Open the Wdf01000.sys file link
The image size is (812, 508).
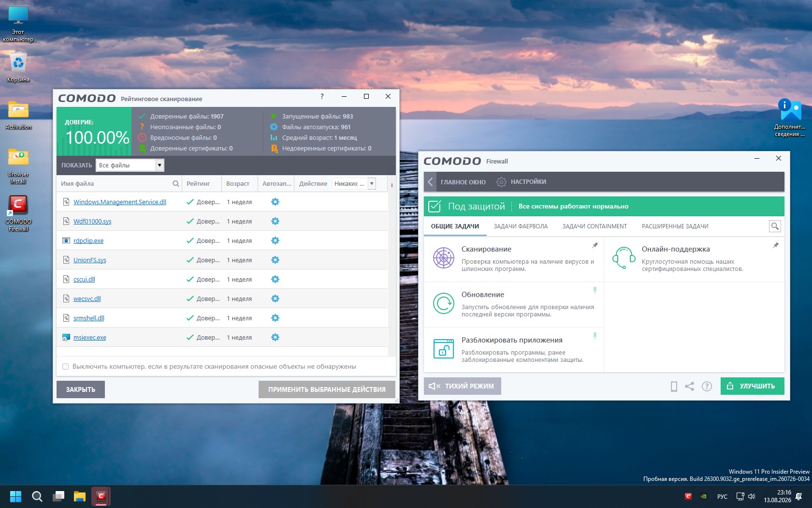[92, 221]
